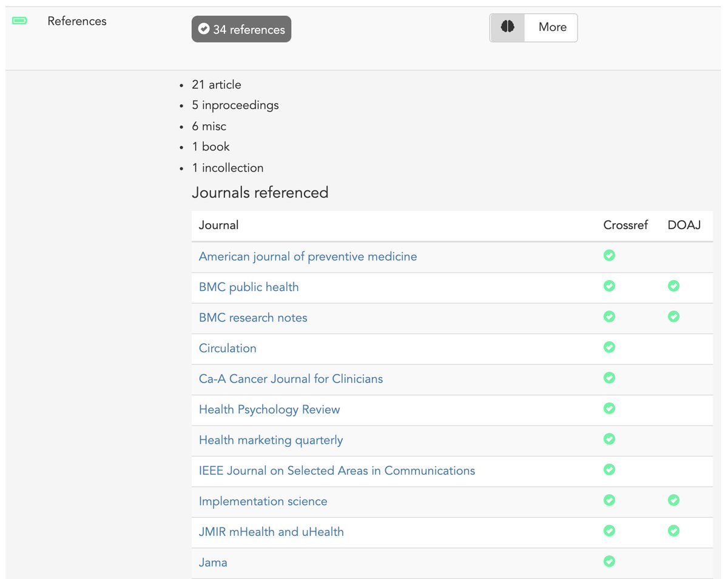The height and width of the screenshot is (579, 728).
Task: Click the DOAJ column header
Action: [x=684, y=225]
